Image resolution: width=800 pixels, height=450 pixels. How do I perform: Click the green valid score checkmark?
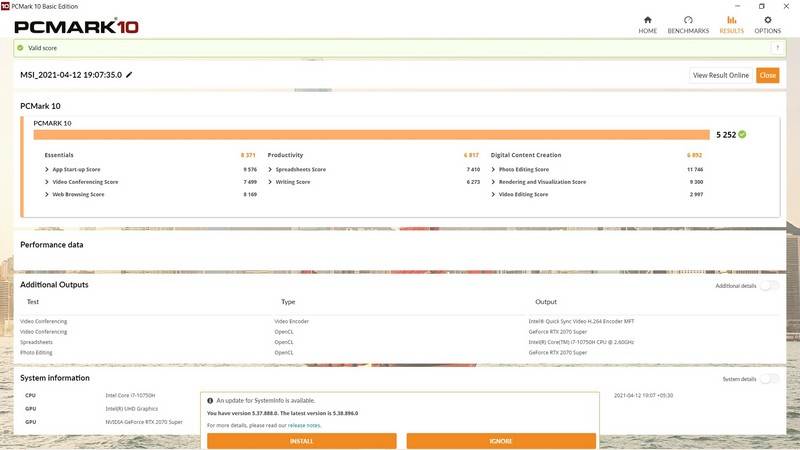pos(21,47)
